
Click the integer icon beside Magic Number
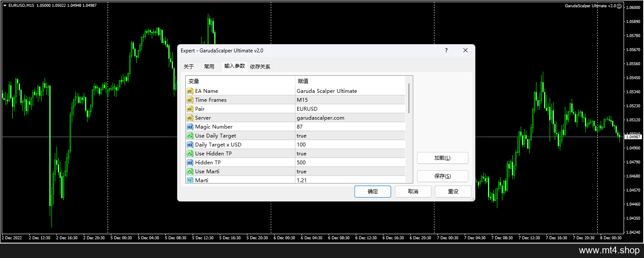190,127
